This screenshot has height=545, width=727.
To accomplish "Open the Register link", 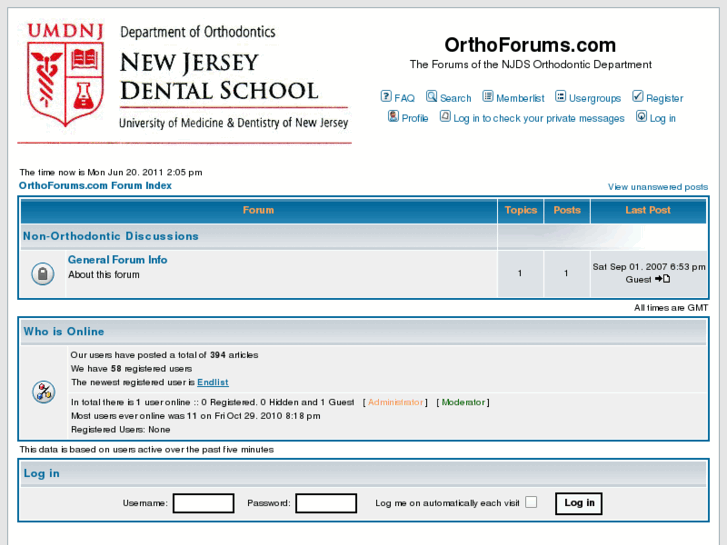I will pos(664,98).
